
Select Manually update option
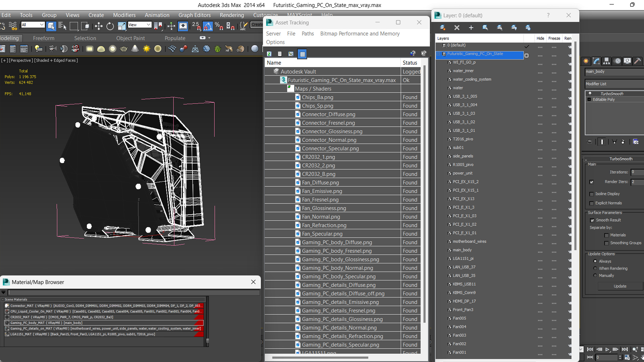[595, 275]
